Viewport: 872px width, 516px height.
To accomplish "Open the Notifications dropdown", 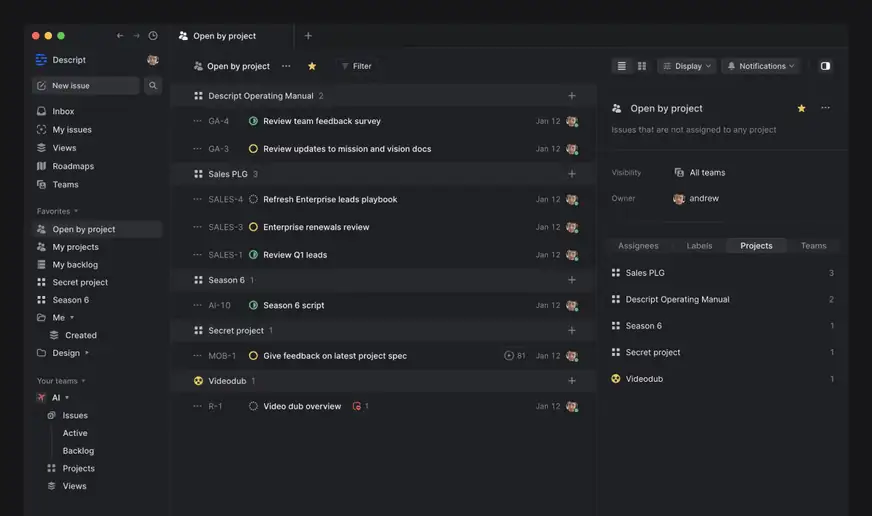I will (x=761, y=66).
